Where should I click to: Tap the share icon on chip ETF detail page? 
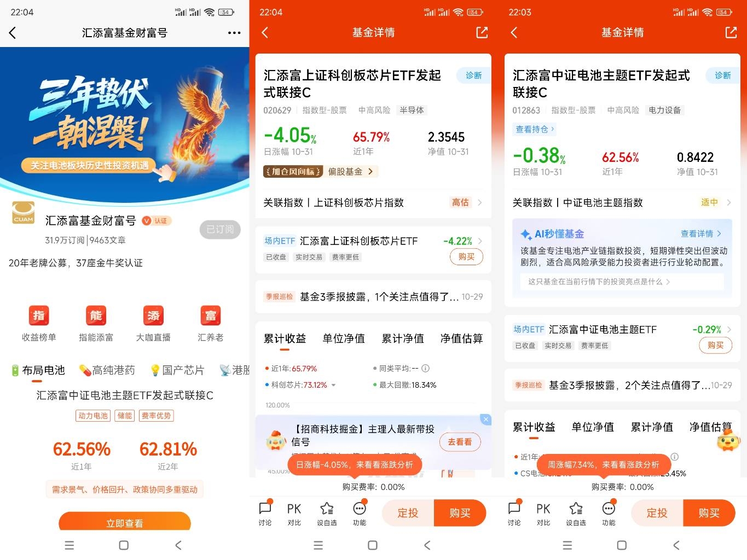[482, 32]
